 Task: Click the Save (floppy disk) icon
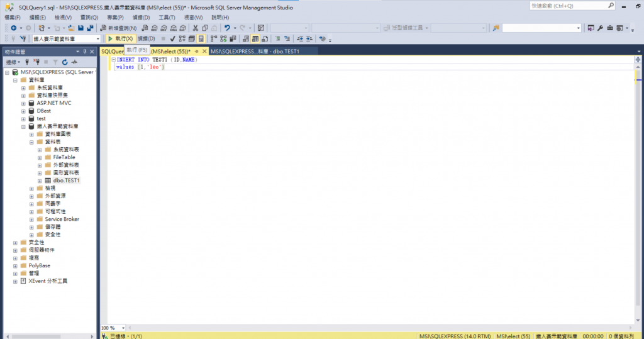81,28
